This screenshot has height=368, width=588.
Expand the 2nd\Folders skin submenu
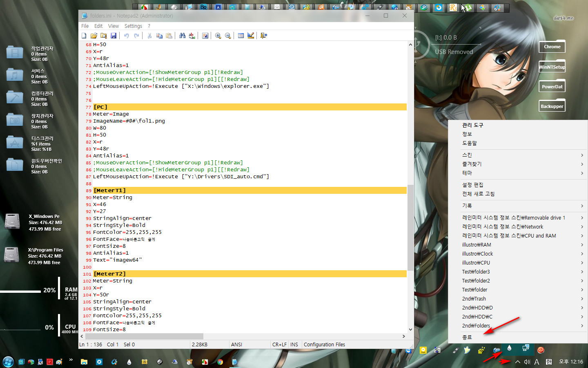518,325
